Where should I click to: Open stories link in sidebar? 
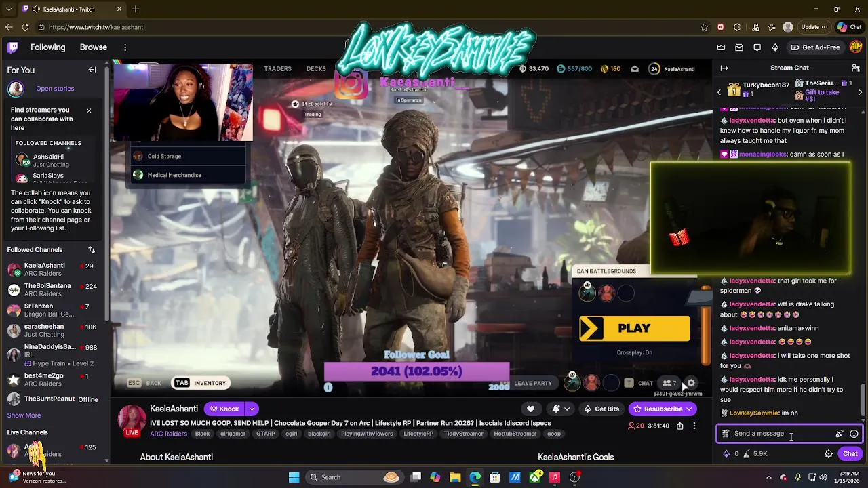pos(55,88)
